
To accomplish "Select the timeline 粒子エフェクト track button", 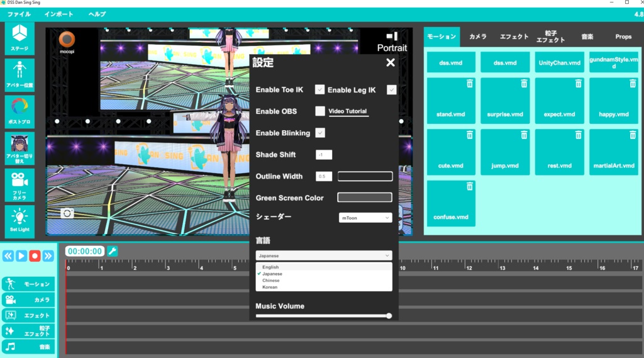I will (x=28, y=331).
